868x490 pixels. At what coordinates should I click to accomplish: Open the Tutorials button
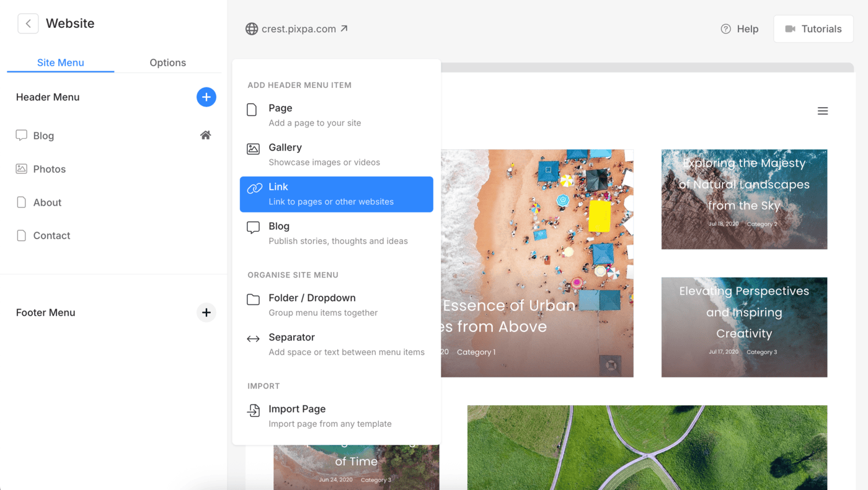(813, 29)
